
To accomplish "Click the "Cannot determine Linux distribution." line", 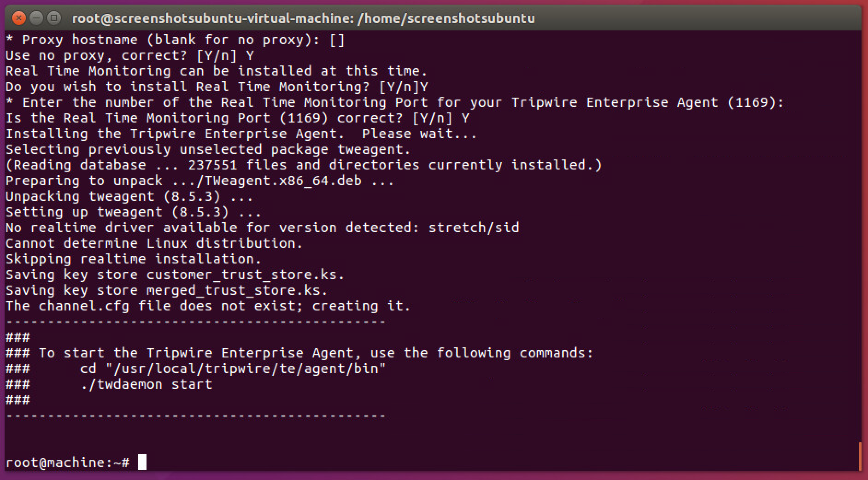I will [x=154, y=243].
